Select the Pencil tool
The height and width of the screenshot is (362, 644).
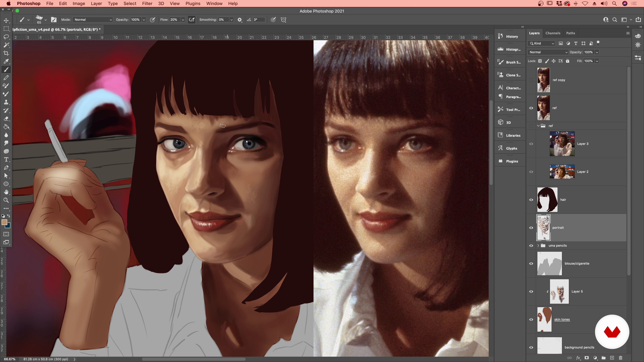coord(6,78)
